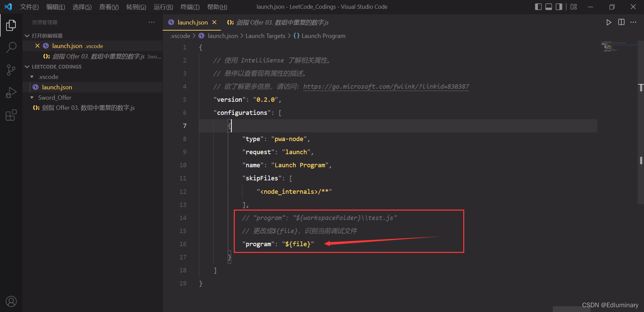Click the "pwa-node" type value

pos(289,139)
